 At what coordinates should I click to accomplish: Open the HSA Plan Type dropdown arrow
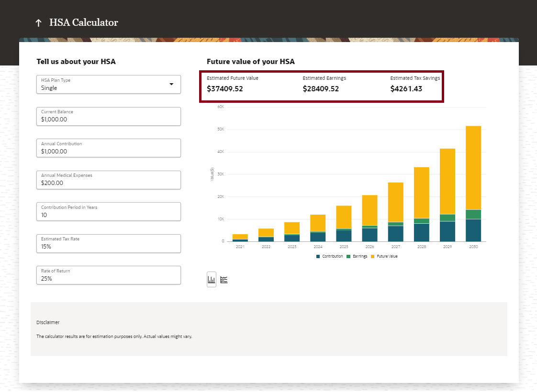tap(171, 84)
